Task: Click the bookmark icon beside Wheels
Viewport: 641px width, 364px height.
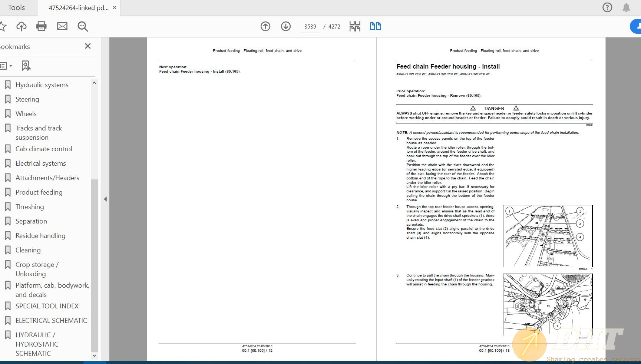Action: pyautogui.click(x=7, y=114)
